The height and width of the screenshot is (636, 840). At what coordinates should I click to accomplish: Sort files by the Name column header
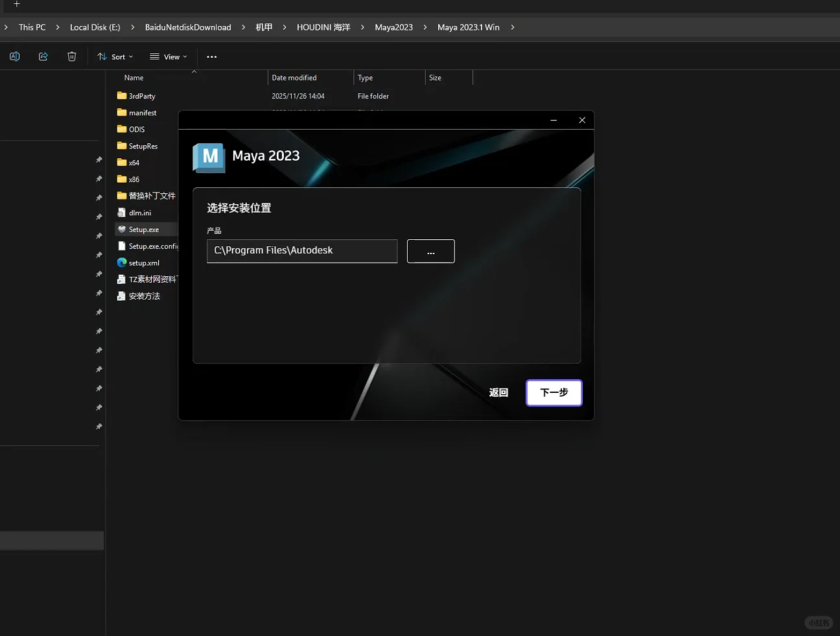(134, 78)
